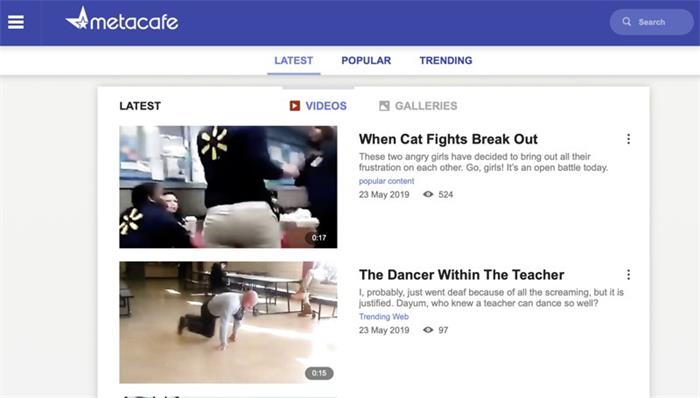Click the Cat Fights video description text
The width and height of the screenshot is (700, 398).
(x=483, y=162)
